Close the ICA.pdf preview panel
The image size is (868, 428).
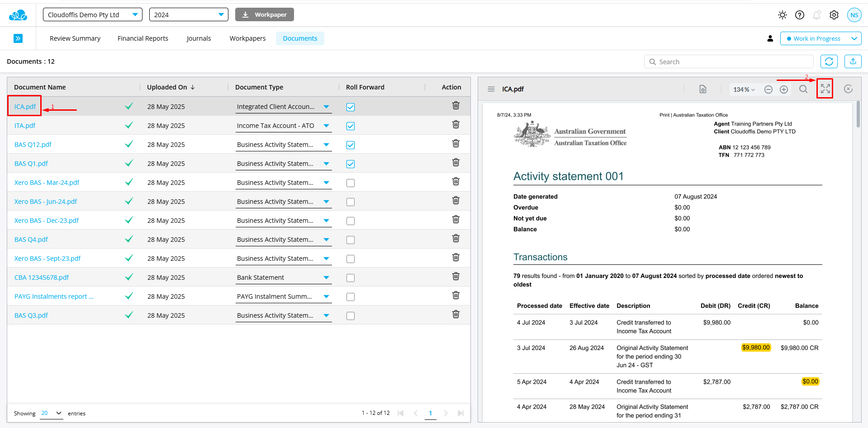tap(849, 89)
